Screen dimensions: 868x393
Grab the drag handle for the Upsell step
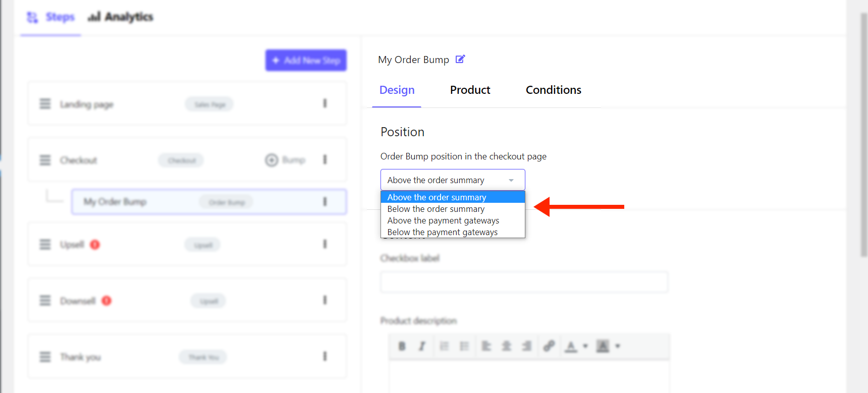tap(45, 245)
